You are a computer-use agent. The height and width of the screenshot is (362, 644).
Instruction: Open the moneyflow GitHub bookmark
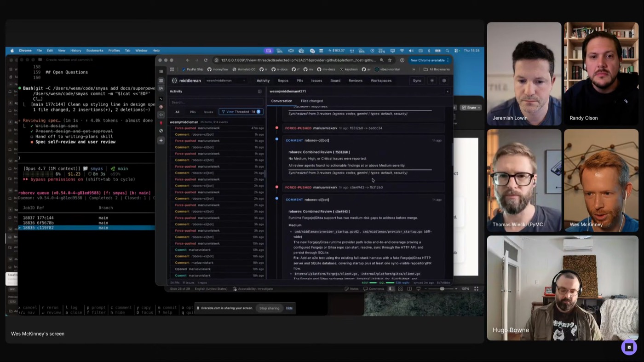[x=218, y=69]
